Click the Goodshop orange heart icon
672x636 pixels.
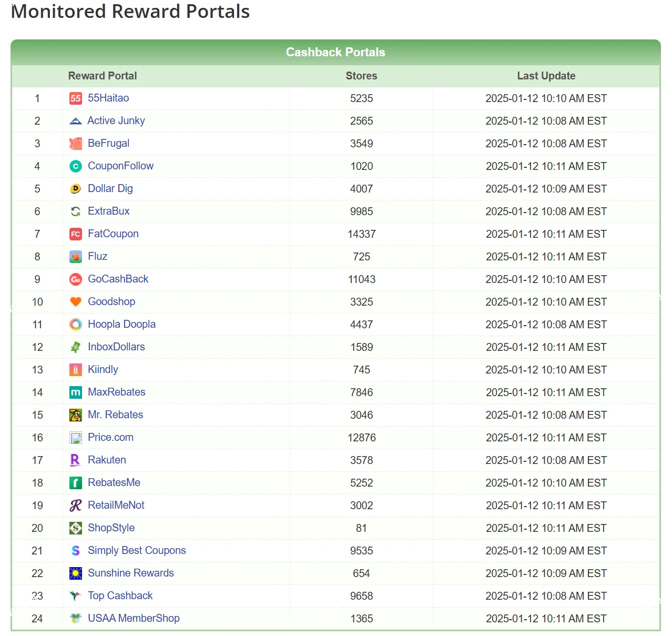[76, 302]
